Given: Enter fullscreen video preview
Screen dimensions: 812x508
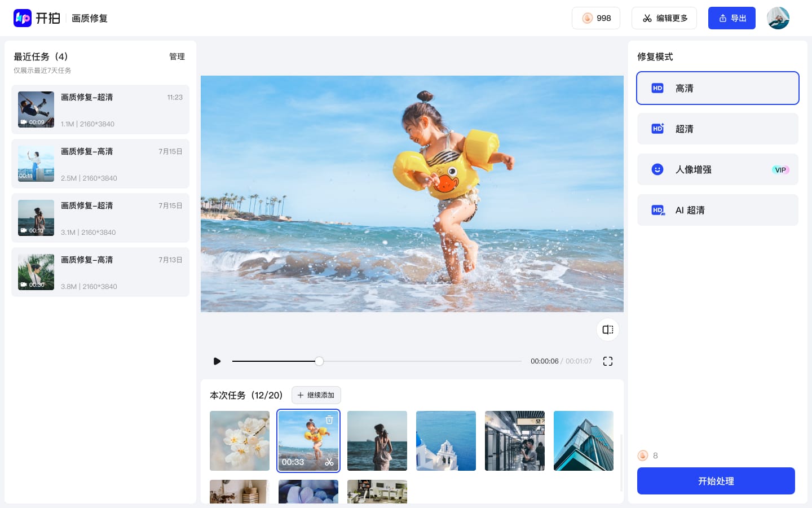Looking at the screenshot, I should point(608,361).
